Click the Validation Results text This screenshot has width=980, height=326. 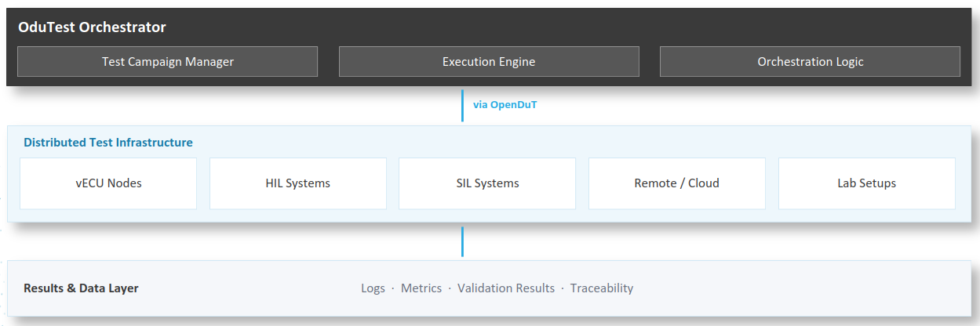[506, 288]
